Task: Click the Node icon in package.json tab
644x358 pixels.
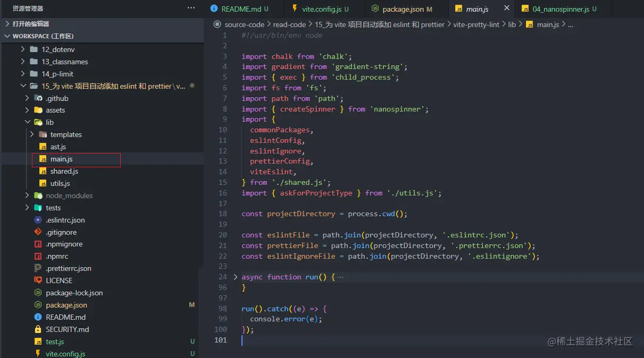Action: (375, 8)
